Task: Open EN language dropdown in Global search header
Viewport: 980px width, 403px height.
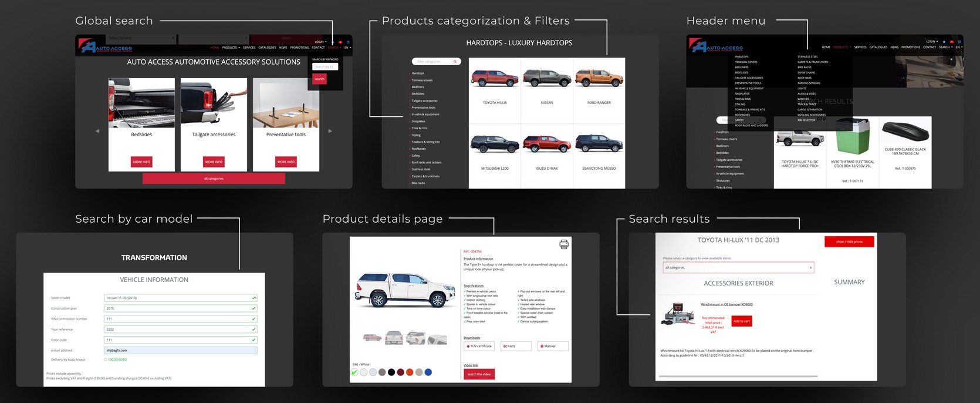Action: click(x=347, y=48)
